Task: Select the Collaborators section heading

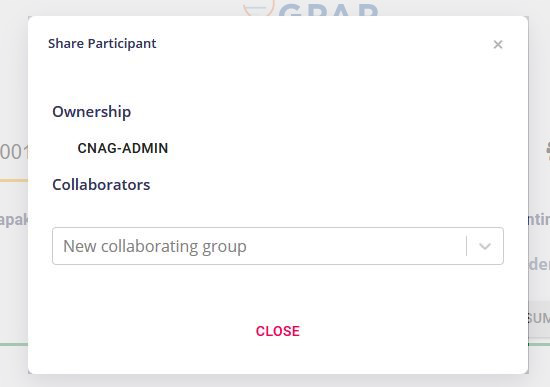Action: pos(101,185)
